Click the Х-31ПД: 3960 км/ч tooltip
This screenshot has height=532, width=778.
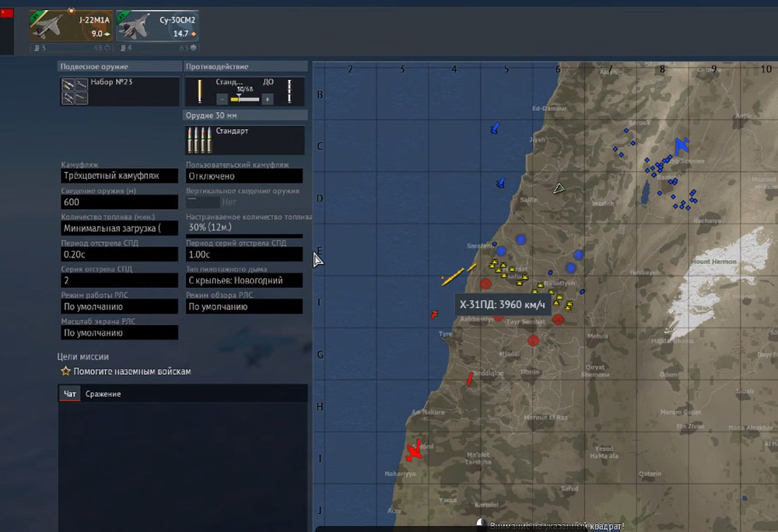[x=502, y=304]
